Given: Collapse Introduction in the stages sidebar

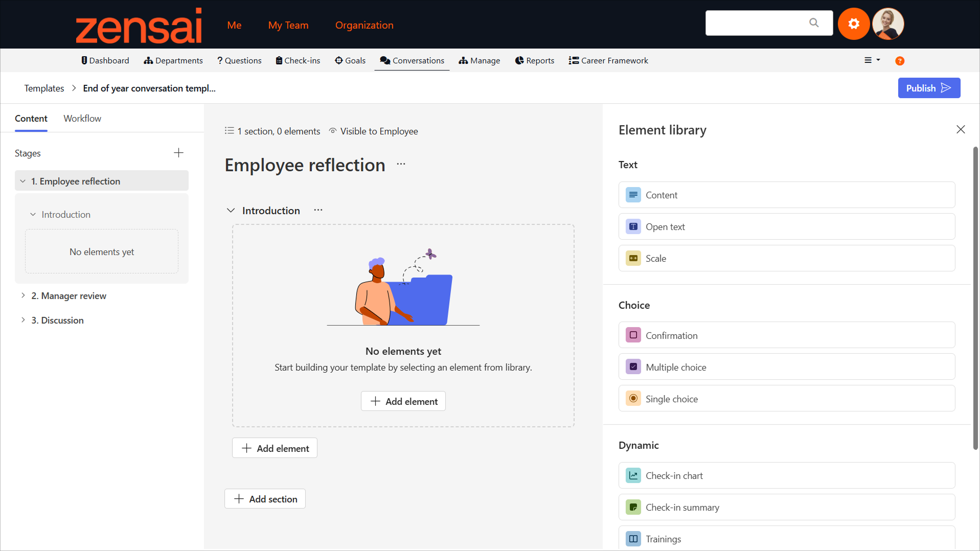Looking at the screenshot, I should point(33,215).
